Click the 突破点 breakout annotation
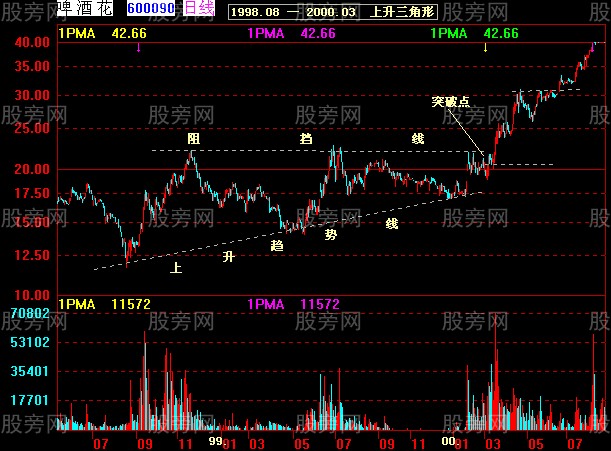Screen dimensions: 611x451 click(x=450, y=102)
